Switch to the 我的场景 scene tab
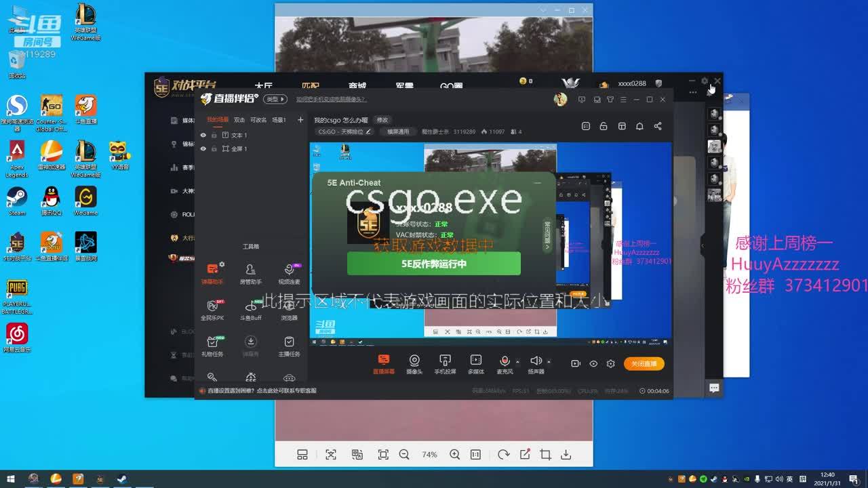Image resolution: width=868 pixels, height=488 pixels. [218, 120]
